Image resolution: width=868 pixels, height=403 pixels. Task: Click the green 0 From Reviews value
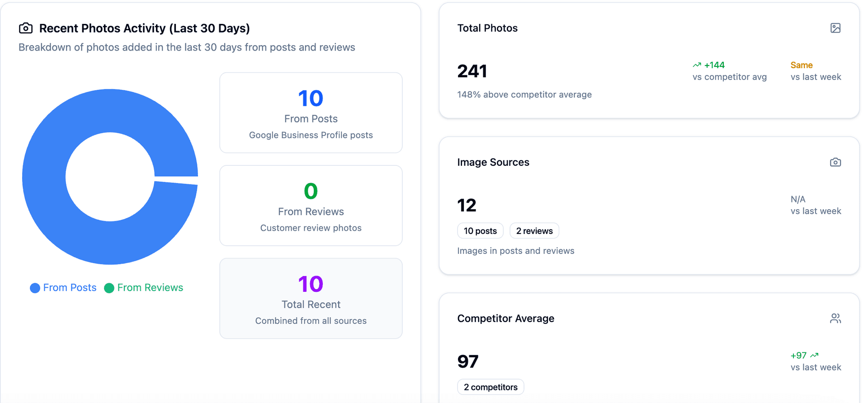(311, 191)
